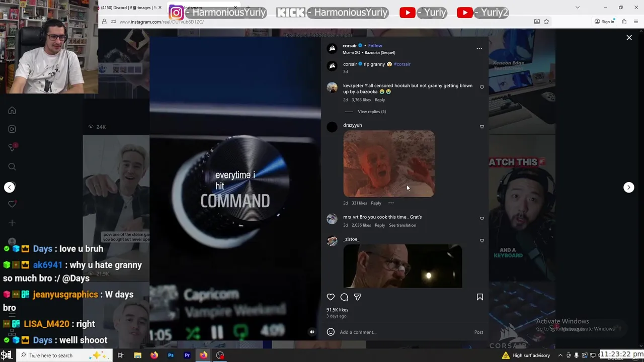View _zistoe_'s Walter White GIF

(x=403, y=266)
